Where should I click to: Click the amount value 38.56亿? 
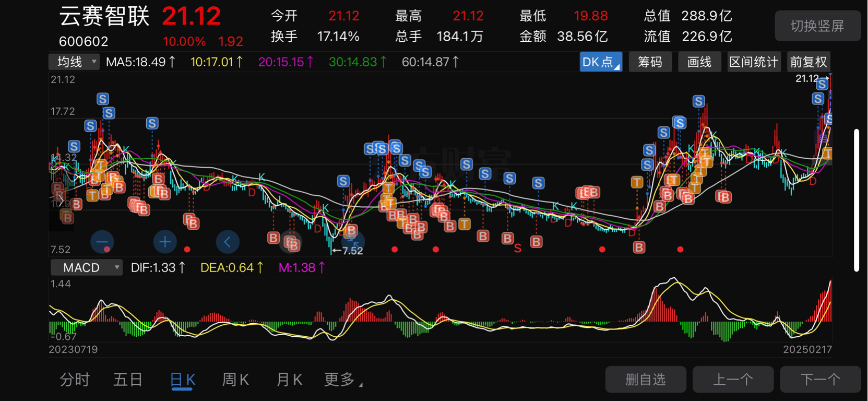[582, 37]
